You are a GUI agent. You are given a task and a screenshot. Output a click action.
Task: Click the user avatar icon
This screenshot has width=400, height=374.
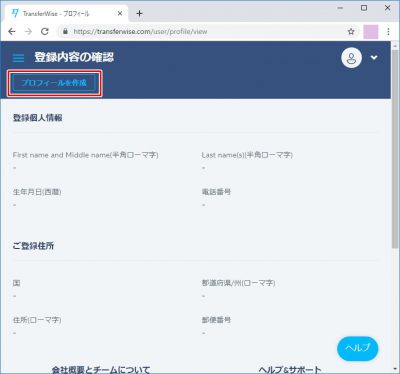pyautogui.click(x=351, y=58)
